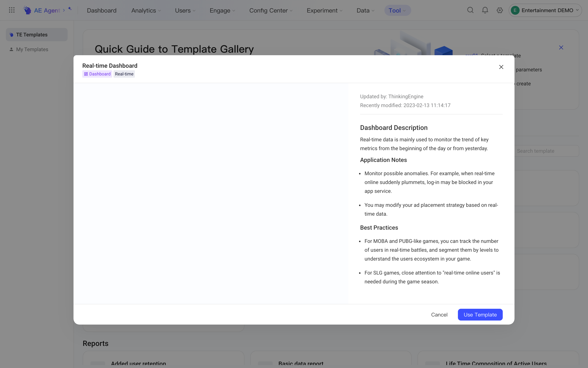Click the Updated by: ThinkingEngine text
588x368 pixels.
[392, 97]
